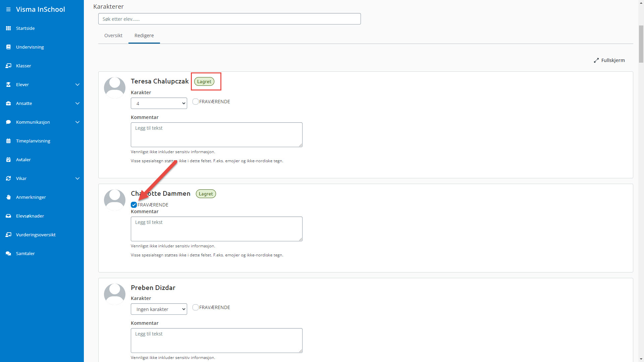
Task: Open Samtaler menu item
Action: [x=25, y=253]
